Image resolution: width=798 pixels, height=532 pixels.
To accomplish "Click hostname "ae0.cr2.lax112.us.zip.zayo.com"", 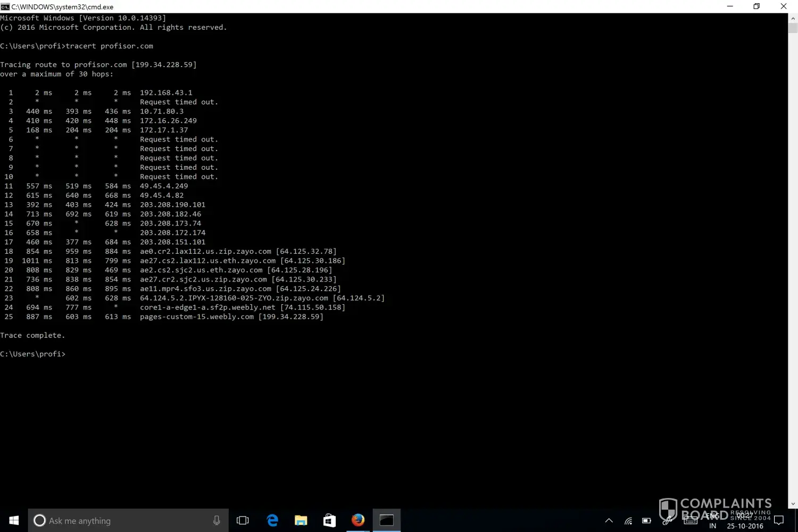I will (205, 252).
